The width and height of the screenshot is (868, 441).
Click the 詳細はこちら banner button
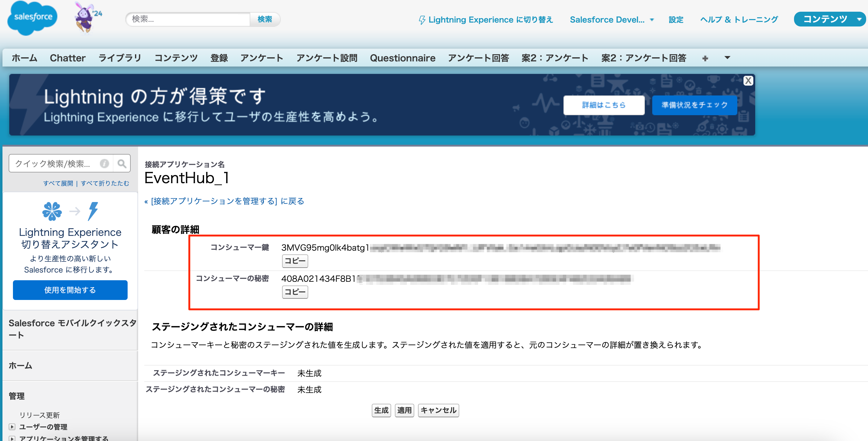[x=604, y=105]
